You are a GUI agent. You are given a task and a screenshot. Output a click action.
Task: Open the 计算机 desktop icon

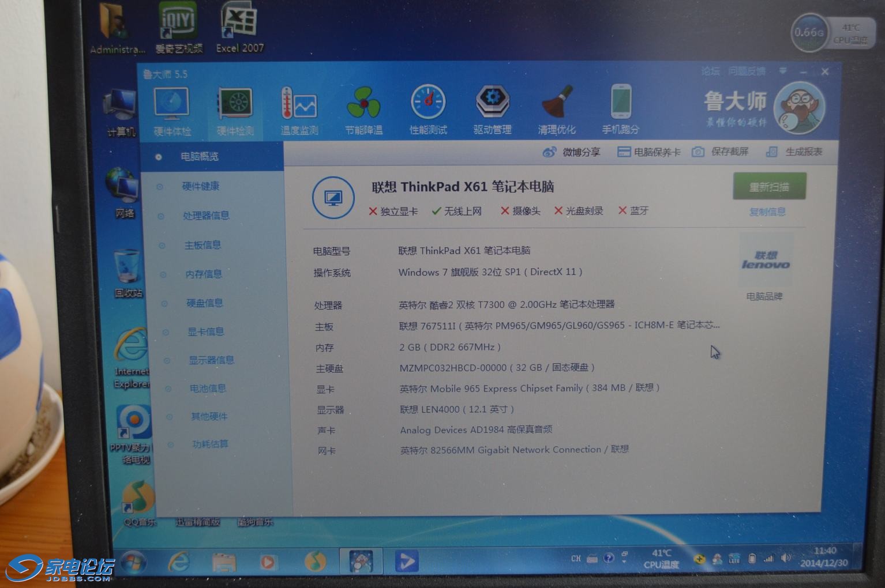[121, 113]
